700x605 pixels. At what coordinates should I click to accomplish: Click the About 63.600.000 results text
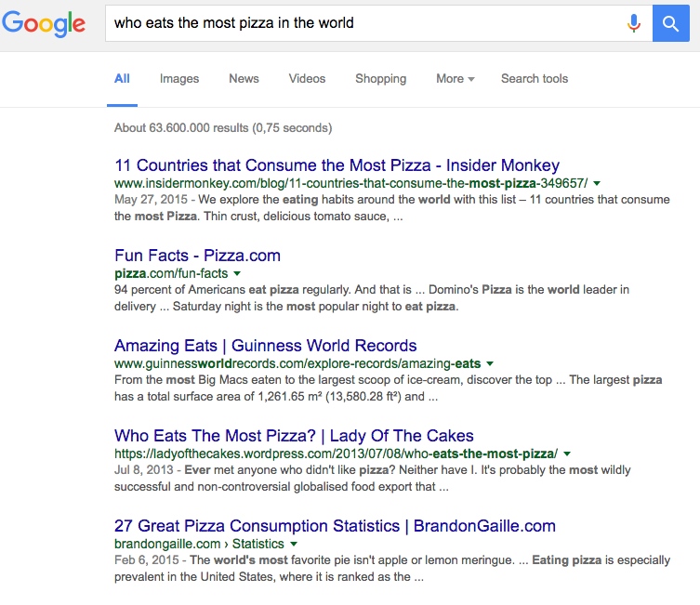pos(223,128)
